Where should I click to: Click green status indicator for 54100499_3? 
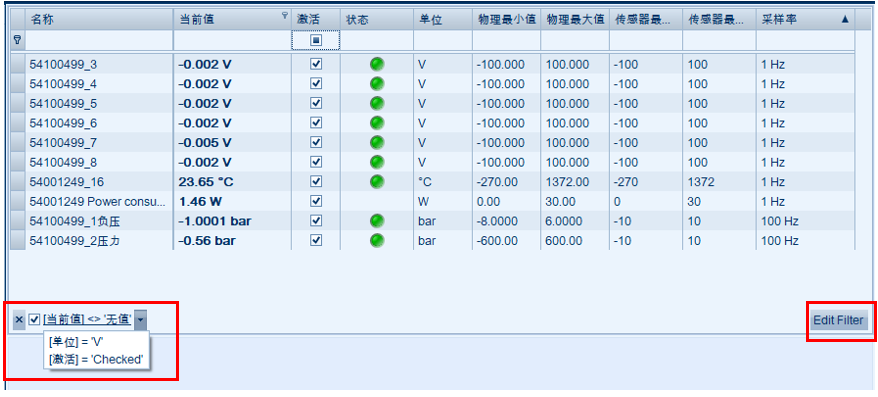click(x=377, y=64)
